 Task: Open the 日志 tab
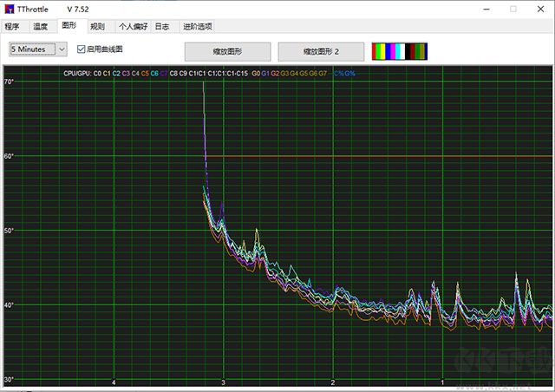click(162, 27)
